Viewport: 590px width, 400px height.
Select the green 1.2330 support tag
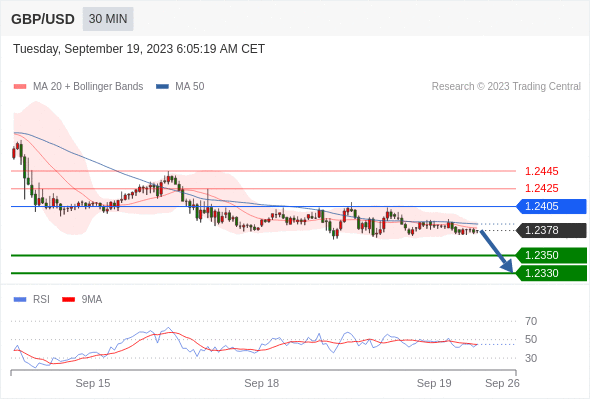[x=552, y=273]
